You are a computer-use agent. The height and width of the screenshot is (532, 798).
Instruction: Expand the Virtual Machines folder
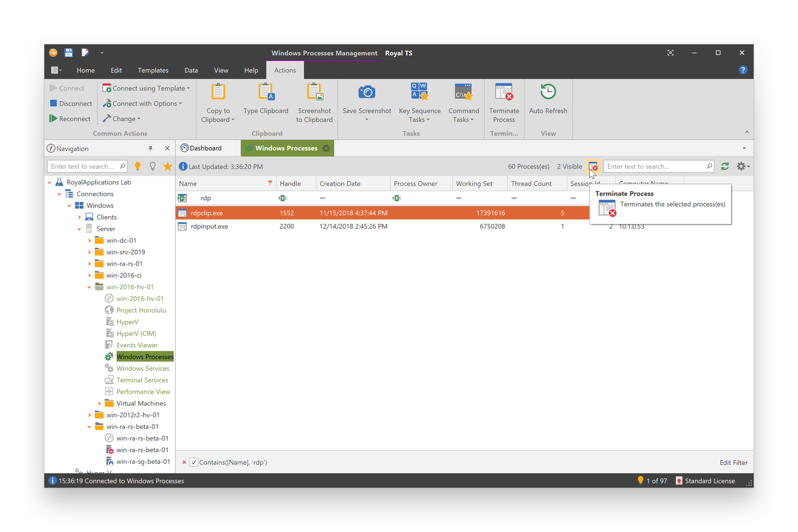99,403
